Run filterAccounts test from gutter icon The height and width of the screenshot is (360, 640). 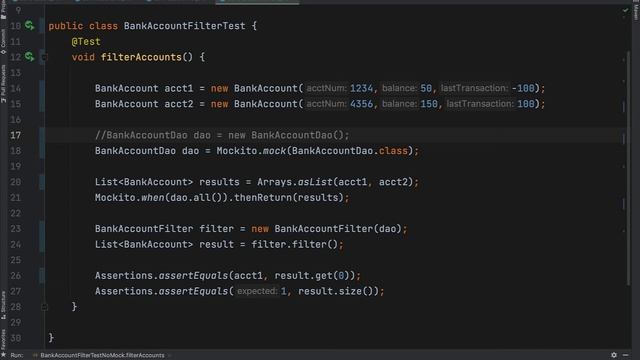[x=29, y=56]
